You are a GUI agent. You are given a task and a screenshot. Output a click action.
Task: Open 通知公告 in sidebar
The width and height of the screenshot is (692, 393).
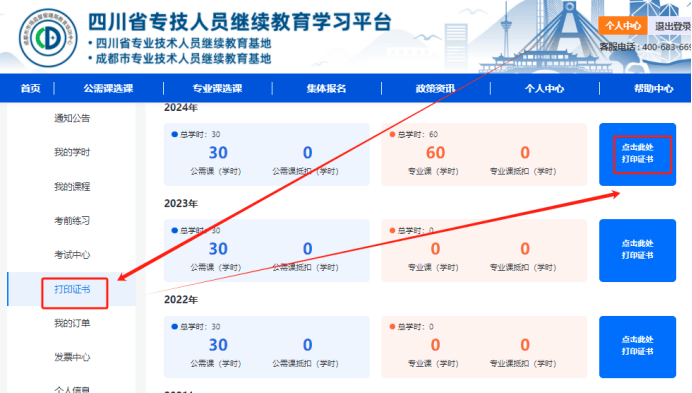pyautogui.click(x=72, y=118)
